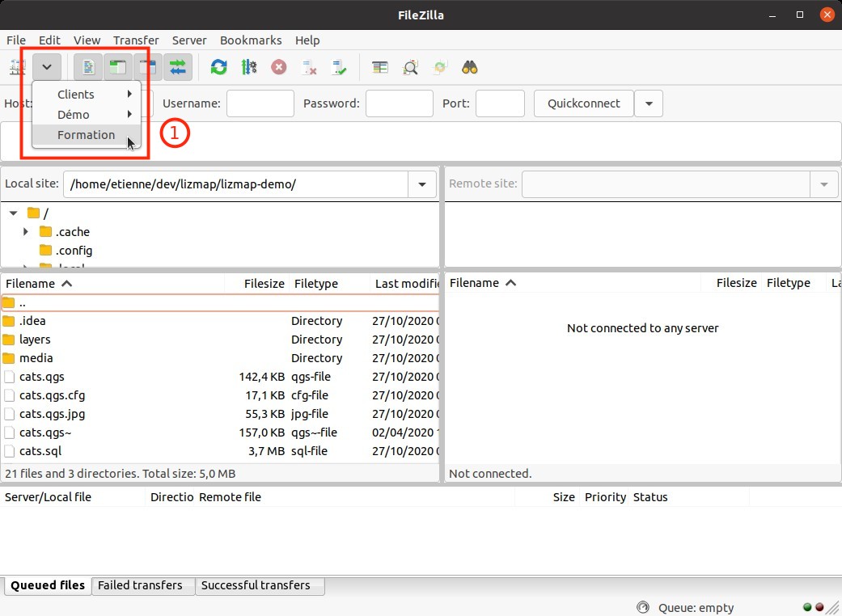This screenshot has width=842, height=616.
Task: Expand the .cache folder in the tree
Action: pyautogui.click(x=26, y=232)
